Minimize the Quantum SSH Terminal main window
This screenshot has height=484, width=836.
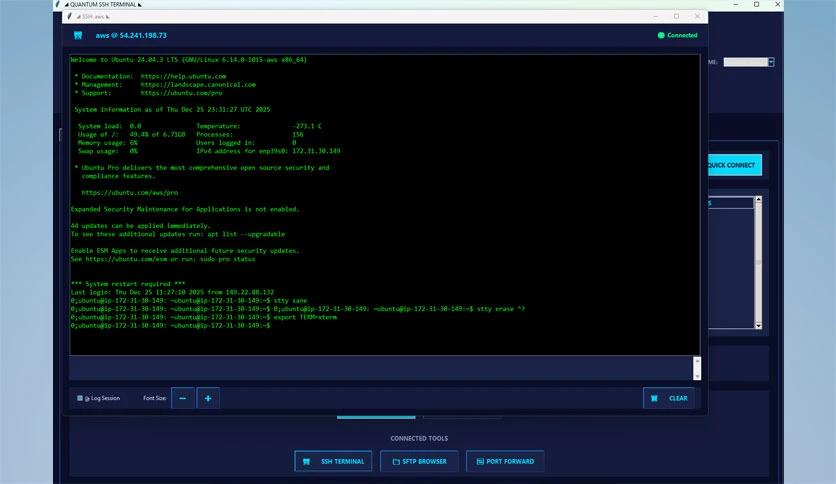(736, 4)
